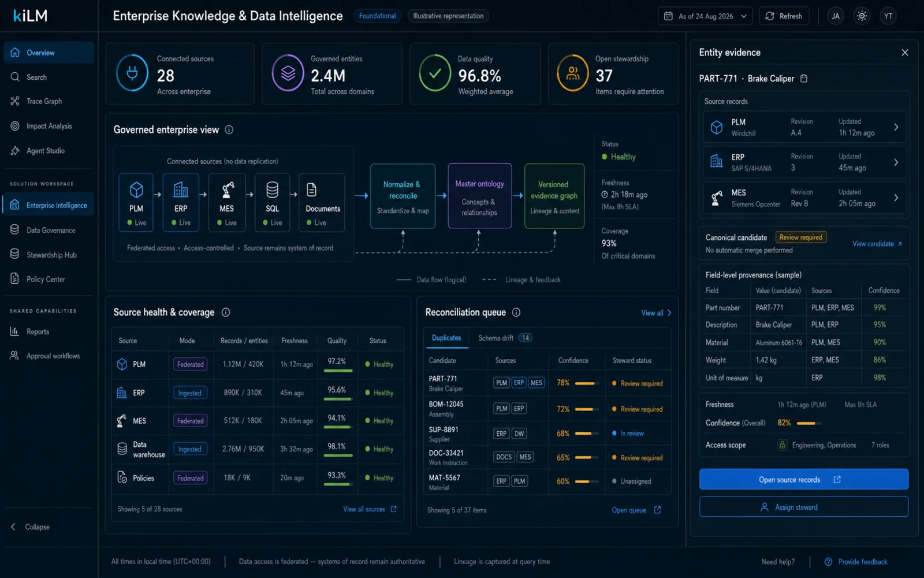The image size is (924, 578).
Task: Click PART-771 78% confidence bar
Action: click(x=586, y=383)
